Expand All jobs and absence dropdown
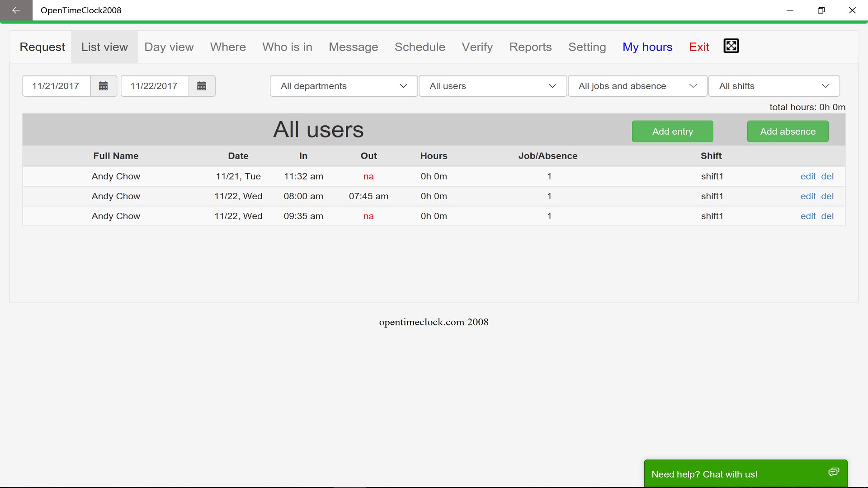 [637, 86]
